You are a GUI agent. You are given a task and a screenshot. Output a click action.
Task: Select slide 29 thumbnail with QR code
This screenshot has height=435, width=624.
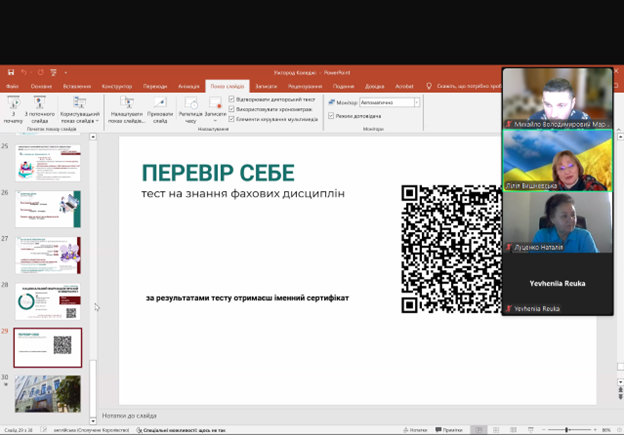(48, 347)
